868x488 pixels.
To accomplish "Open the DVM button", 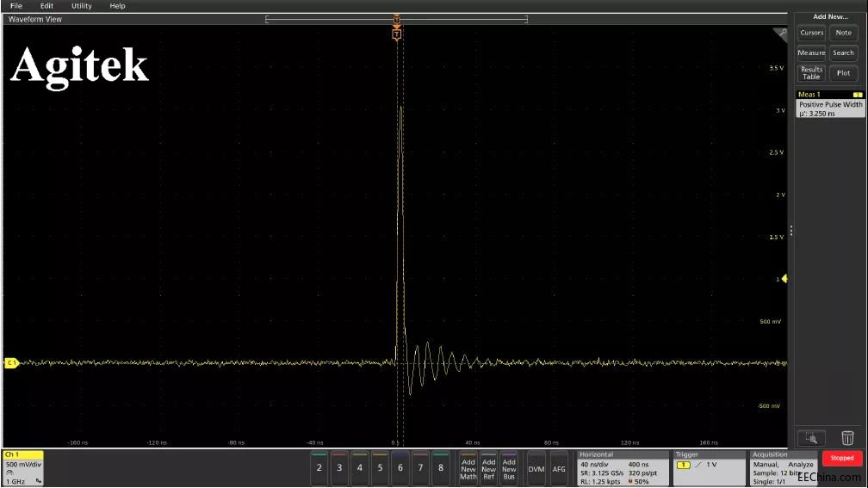I will pyautogui.click(x=536, y=468).
